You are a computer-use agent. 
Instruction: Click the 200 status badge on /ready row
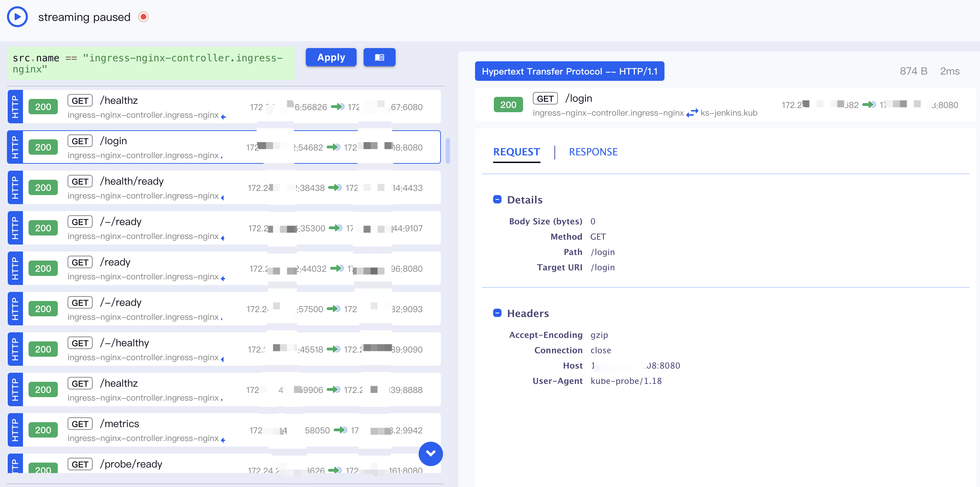43,268
